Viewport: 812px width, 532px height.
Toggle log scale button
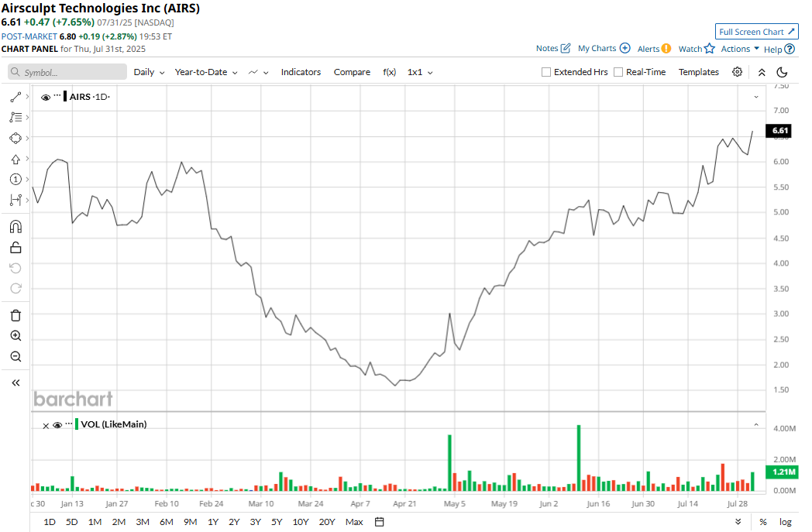(785, 522)
